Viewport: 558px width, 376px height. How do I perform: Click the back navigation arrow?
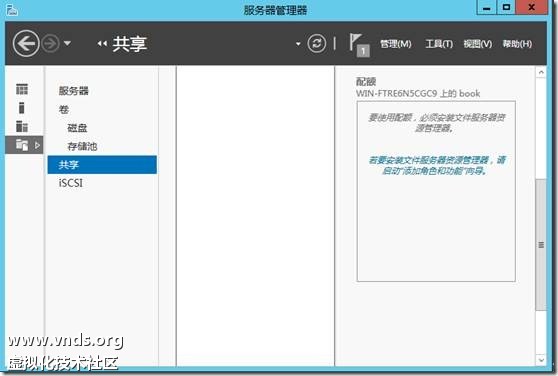[x=26, y=43]
